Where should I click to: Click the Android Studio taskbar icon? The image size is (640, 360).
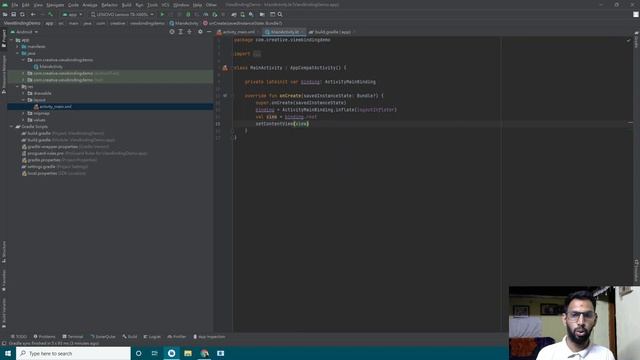[171, 353]
